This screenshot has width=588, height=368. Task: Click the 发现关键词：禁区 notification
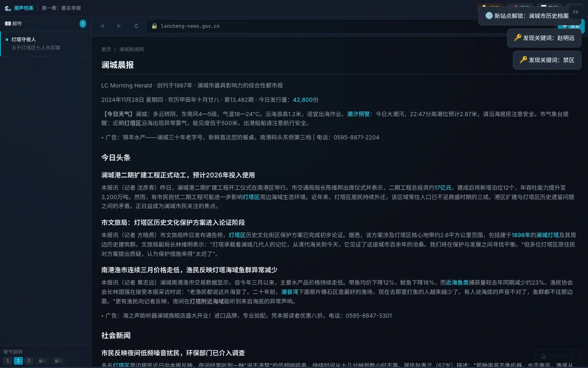click(547, 60)
